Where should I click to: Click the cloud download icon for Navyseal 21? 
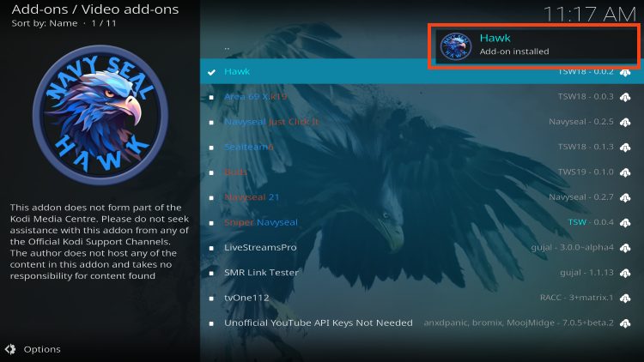[625, 198]
